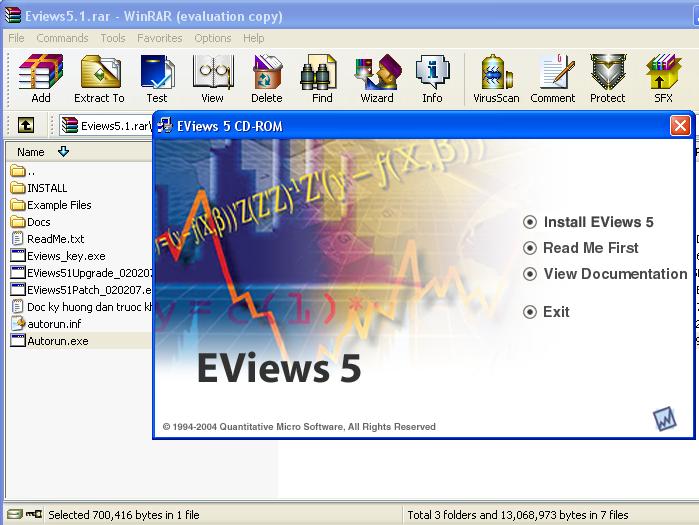
Task: Select the ReadMe.txt file
Action: pos(47,238)
